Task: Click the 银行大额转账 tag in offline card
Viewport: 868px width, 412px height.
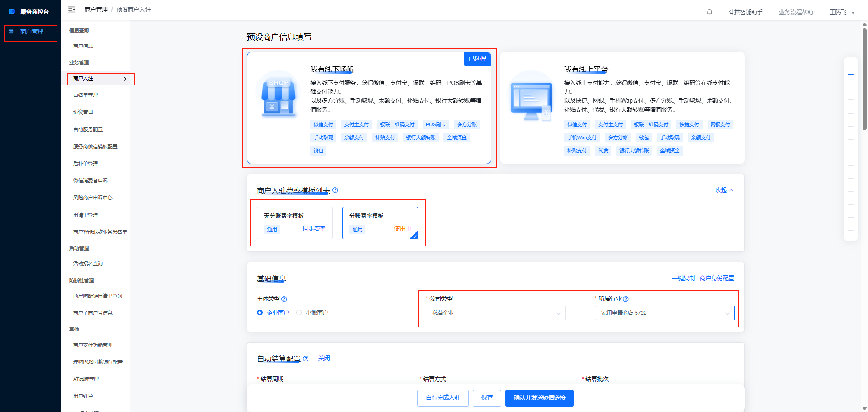Action: [420, 137]
